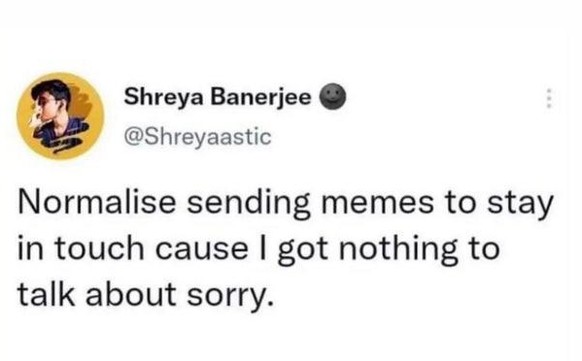Click the word "Normalise" in the tweet
Screen dimensions: 582x361
pos(97,202)
